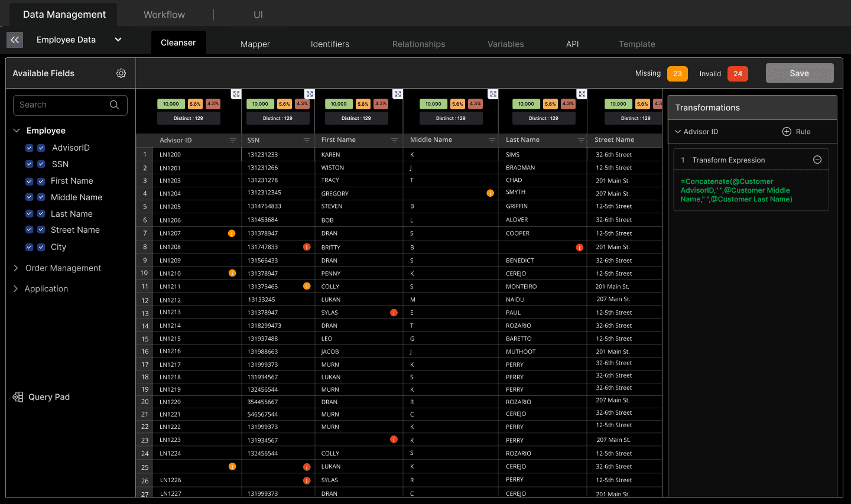
Task: Click the Missing count badge 23
Action: (x=677, y=74)
